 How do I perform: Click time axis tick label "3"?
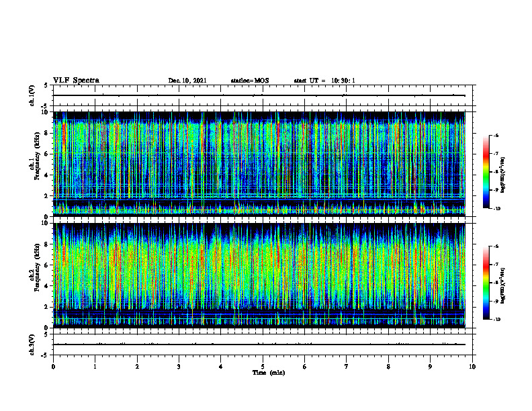tap(179, 367)
